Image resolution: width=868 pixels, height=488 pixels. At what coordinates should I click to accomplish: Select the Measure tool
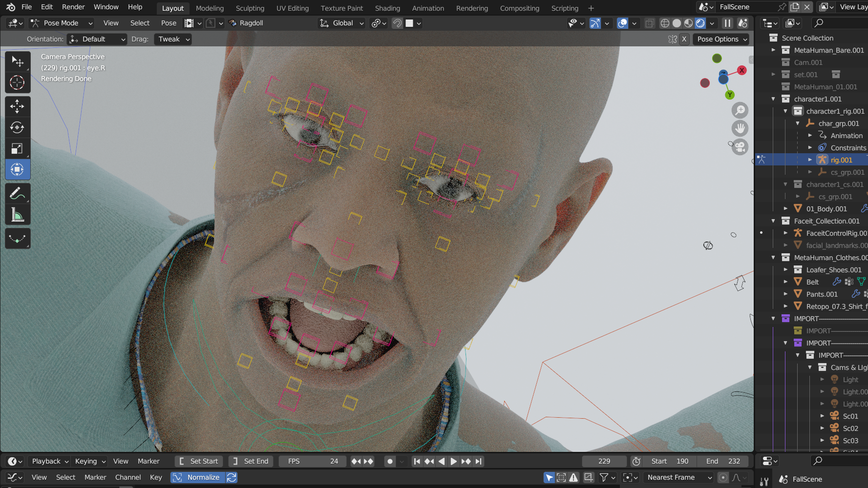click(17, 215)
